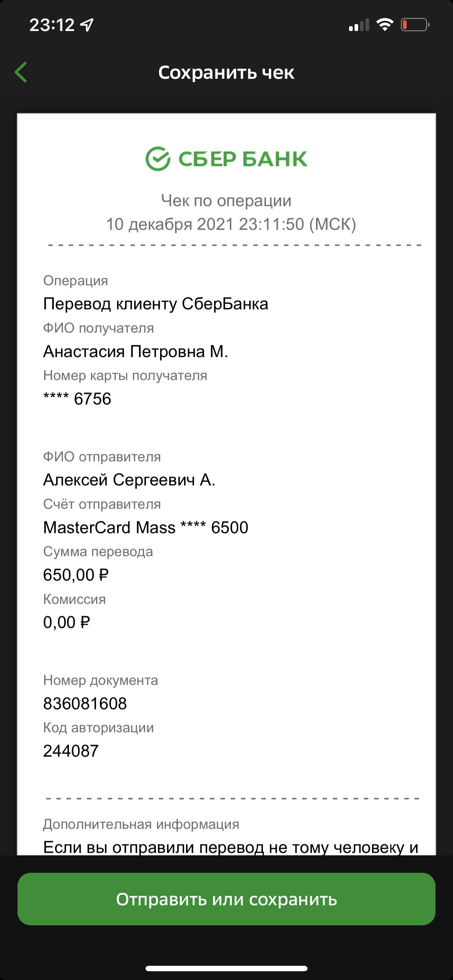The width and height of the screenshot is (453, 980).
Task: Tap authorization code 244087
Action: tap(71, 751)
